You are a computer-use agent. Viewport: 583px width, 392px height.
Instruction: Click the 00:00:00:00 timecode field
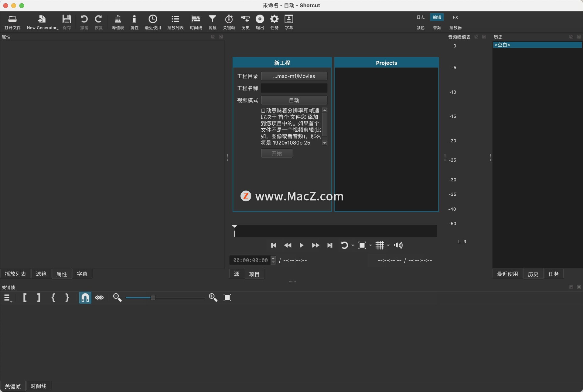pos(250,260)
